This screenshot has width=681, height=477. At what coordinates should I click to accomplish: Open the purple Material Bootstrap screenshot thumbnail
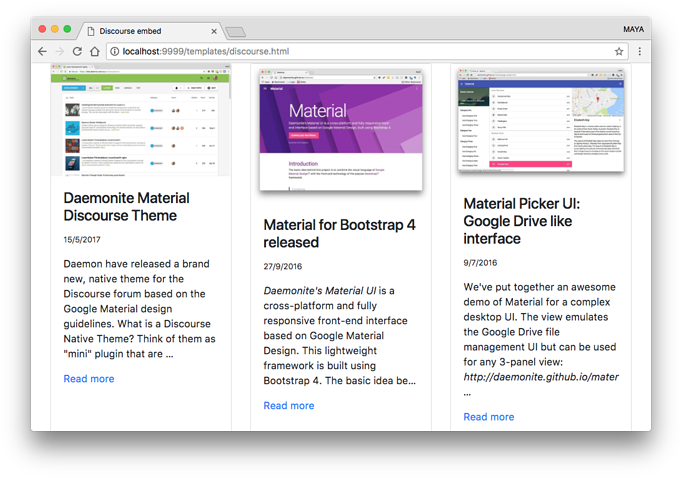pyautogui.click(x=341, y=130)
